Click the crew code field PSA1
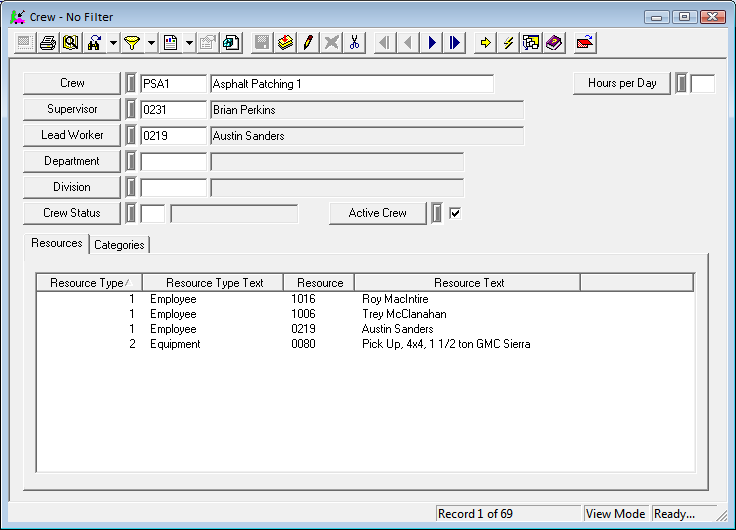This screenshot has height=530, width=736. [x=173, y=84]
